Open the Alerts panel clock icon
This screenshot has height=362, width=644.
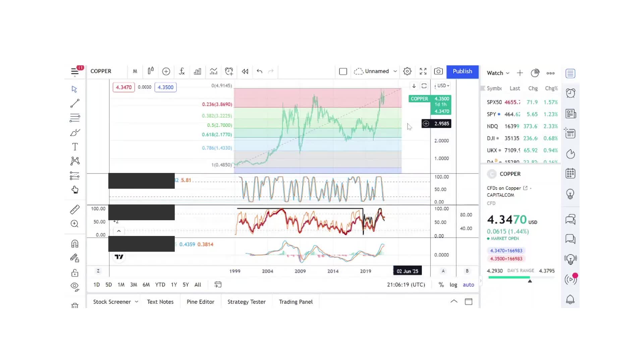tap(570, 93)
